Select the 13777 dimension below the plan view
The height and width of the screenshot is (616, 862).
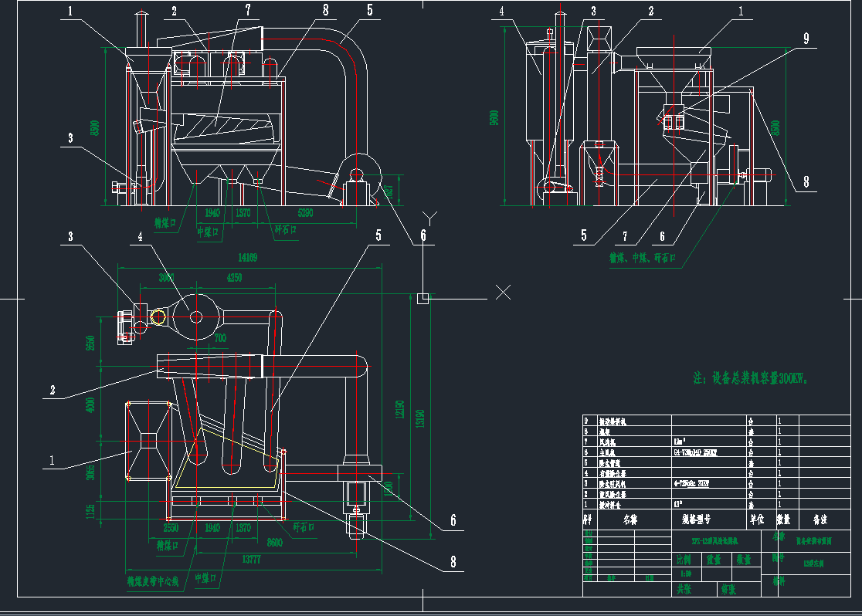coord(252,558)
